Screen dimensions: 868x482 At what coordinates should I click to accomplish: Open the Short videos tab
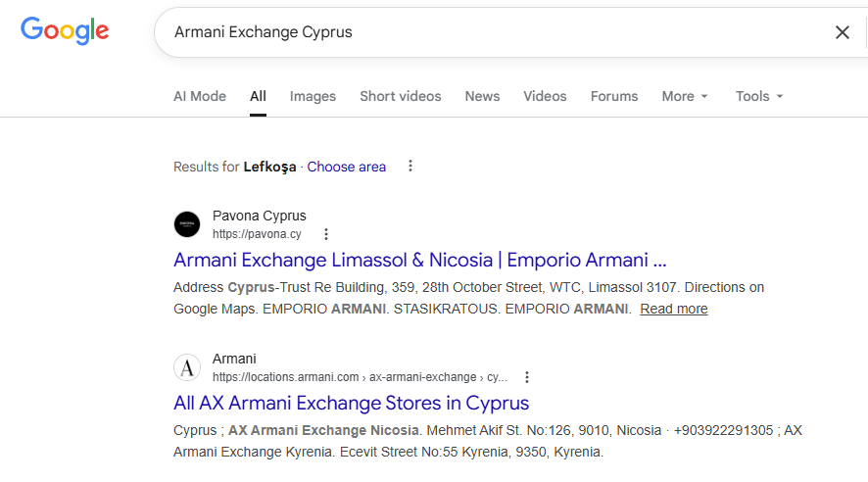400,96
